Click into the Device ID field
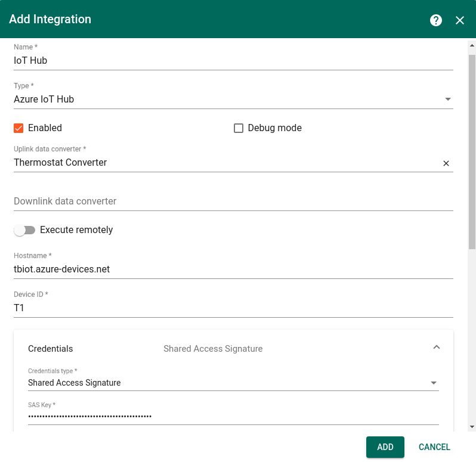Screen dimensions: 476x462 tap(233, 308)
